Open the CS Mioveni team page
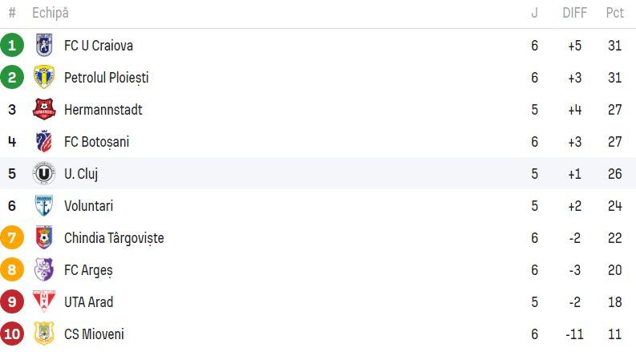The image size is (636, 364). pos(94,334)
